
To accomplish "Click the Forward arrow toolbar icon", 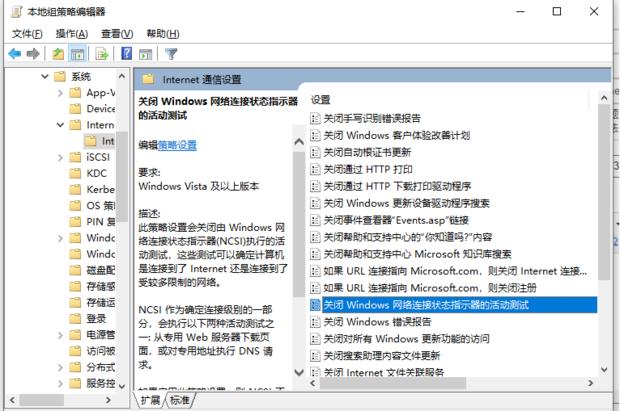I will coord(33,53).
